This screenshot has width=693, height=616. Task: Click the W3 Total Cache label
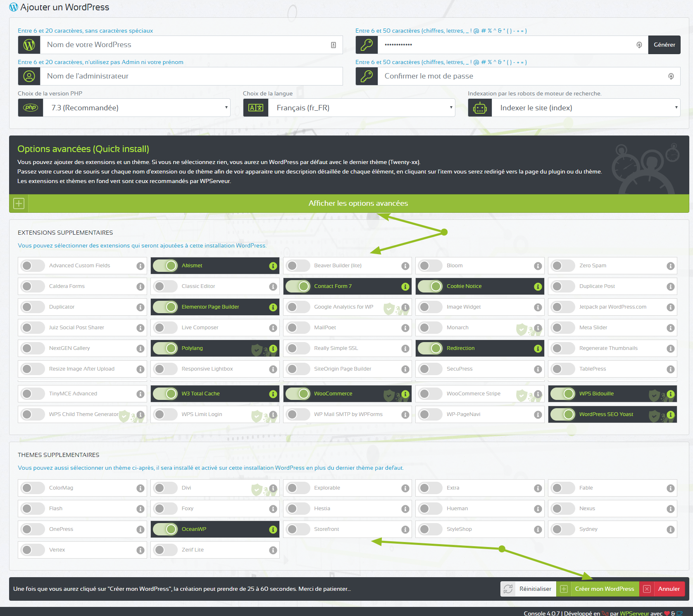tap(201, 394)
